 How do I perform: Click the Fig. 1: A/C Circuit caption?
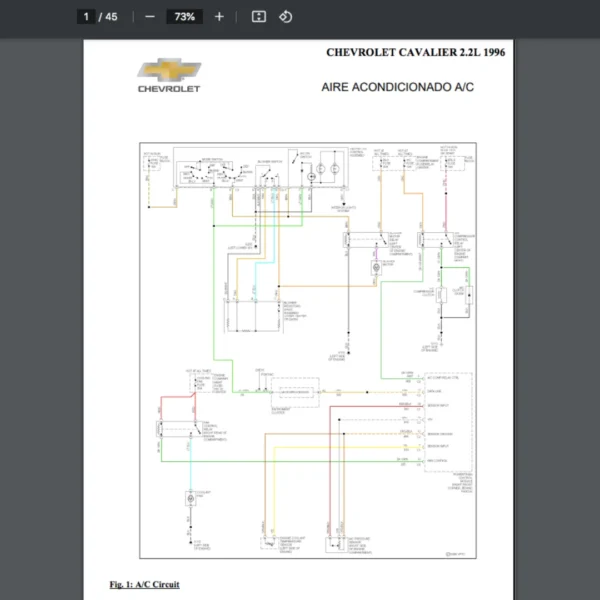[x=144, y=584]
